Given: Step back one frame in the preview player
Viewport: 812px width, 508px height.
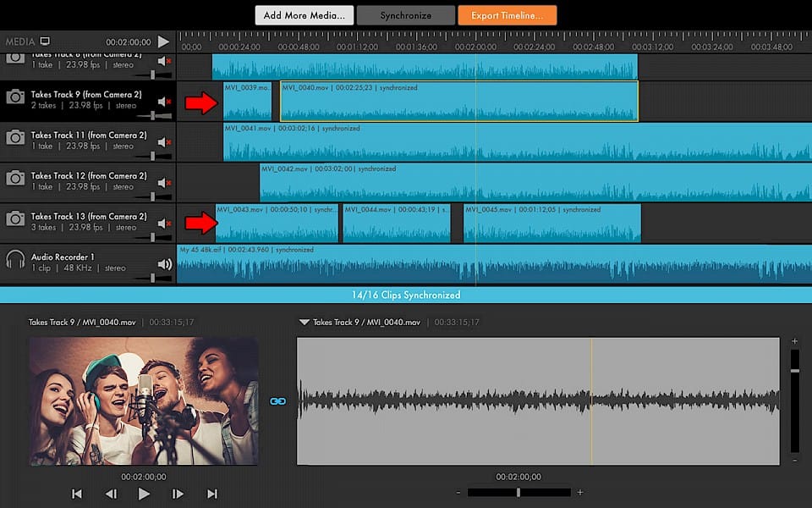Looking at the screenshot, I should [111, 494].
